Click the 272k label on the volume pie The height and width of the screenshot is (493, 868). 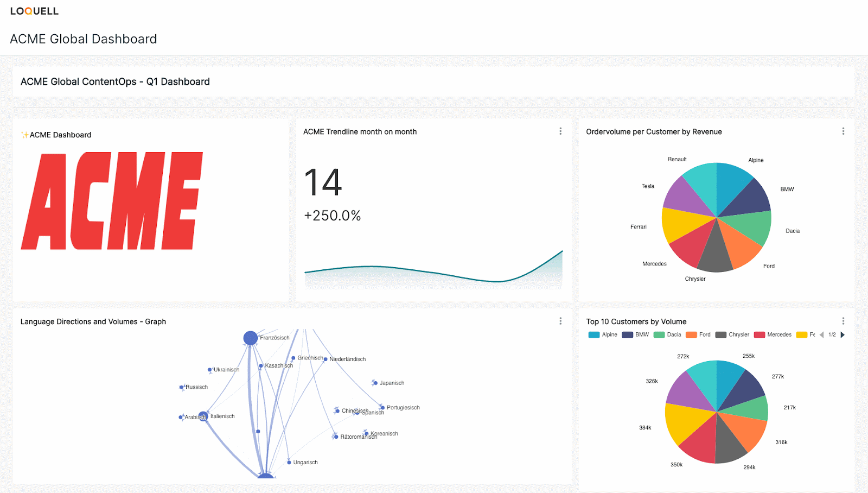(x=683, y=357)
